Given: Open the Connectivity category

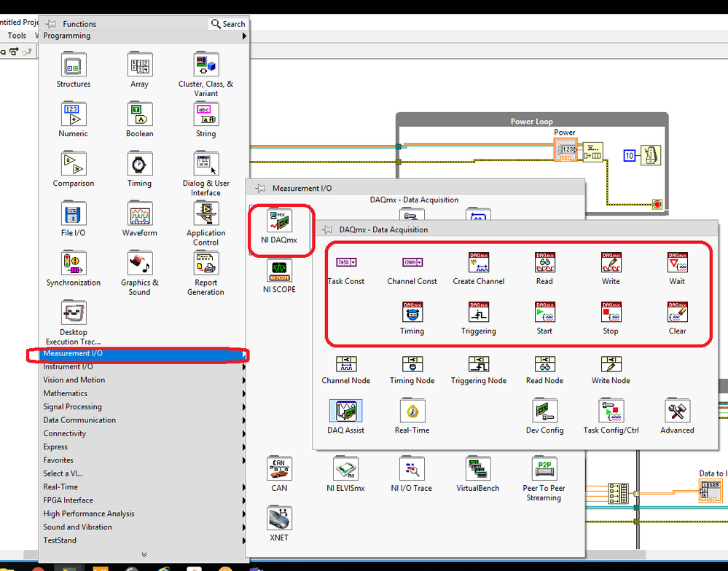Looking at the screenshot, I should tap(144, 433).
